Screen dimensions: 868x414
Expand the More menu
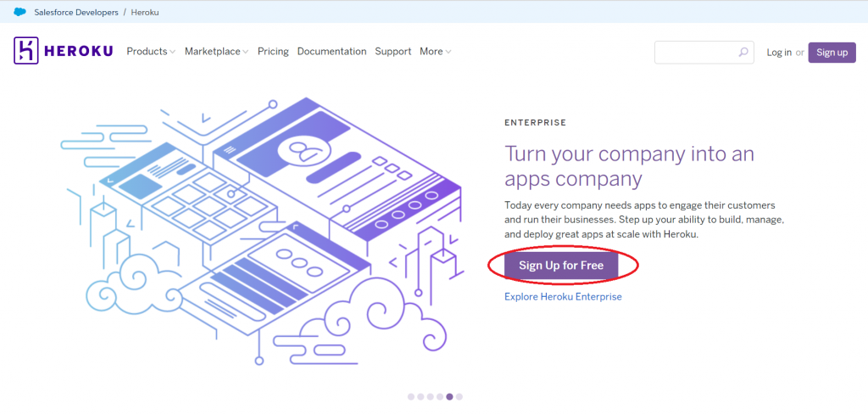click(435, 52)
